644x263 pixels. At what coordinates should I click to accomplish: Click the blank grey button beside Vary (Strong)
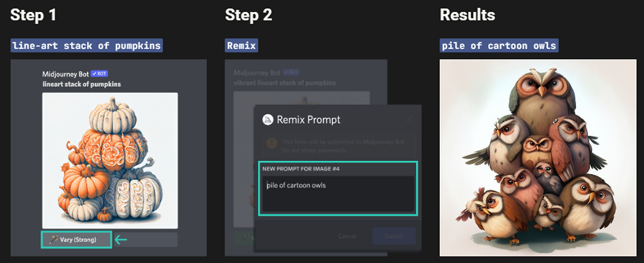(145, 240)
